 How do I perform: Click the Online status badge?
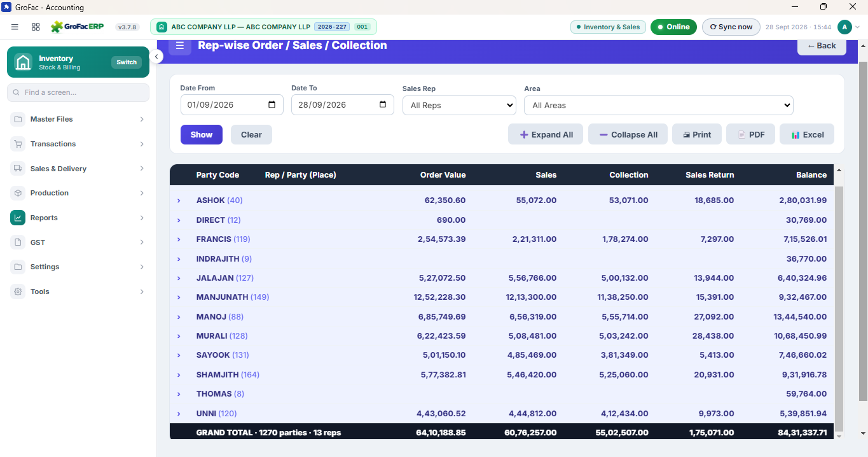673,27
